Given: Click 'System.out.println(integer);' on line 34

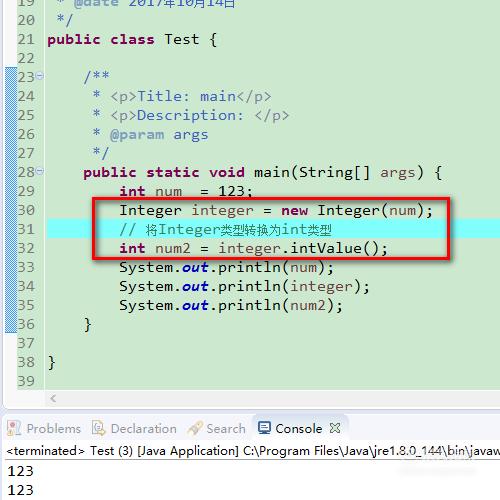Looking at the screenshot, I should click(x=244, y=287).
